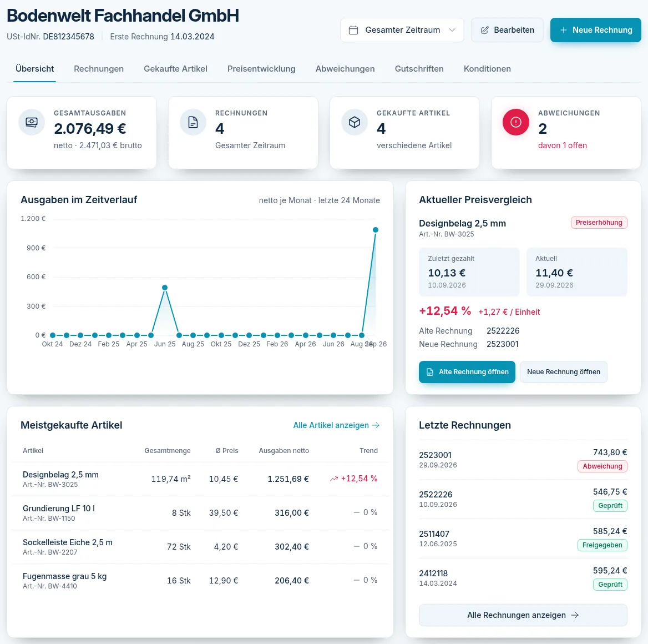Click the Gesamtmenge column header
This screenshot has height=644, width=648.
pyautogui.click(x=168, y=450)
